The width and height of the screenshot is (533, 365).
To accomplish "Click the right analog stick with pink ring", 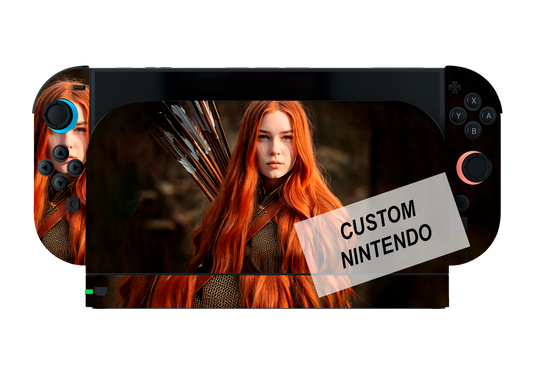I will [x=474, y=168].
